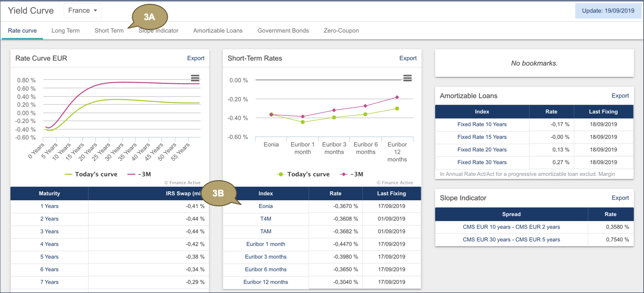Toggle -3M legend in Short-Term Rates chart
Viewport: 644px width, 293px height.
pyautogui.click(x=352, y=174)
